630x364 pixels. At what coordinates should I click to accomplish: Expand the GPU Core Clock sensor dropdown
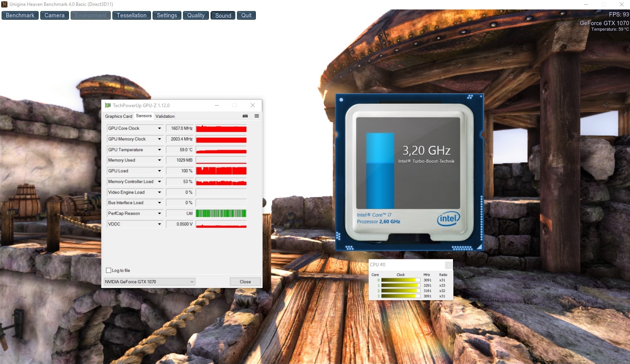[x=159, y=128]
